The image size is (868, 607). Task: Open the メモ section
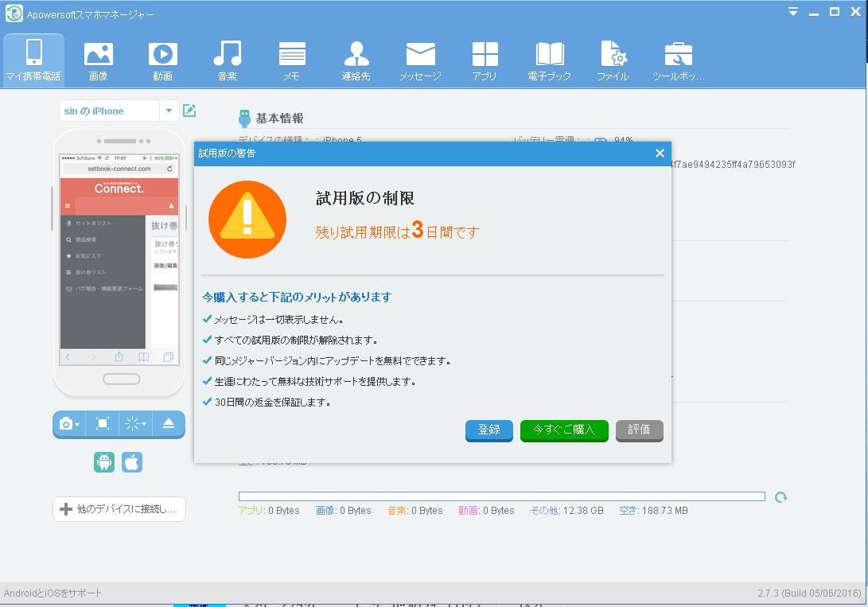coord(292,61)
